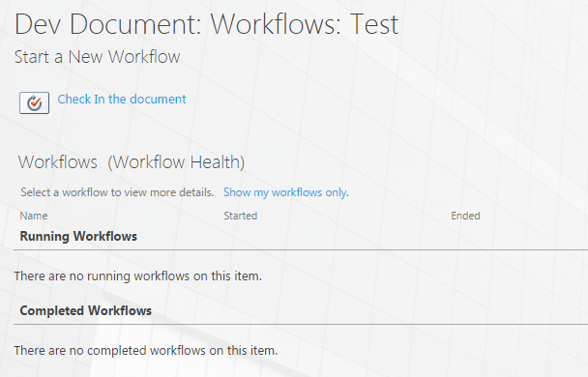Viewport: 588px width, 377px height.
Task: Click the Started column header
Action: 241,216
